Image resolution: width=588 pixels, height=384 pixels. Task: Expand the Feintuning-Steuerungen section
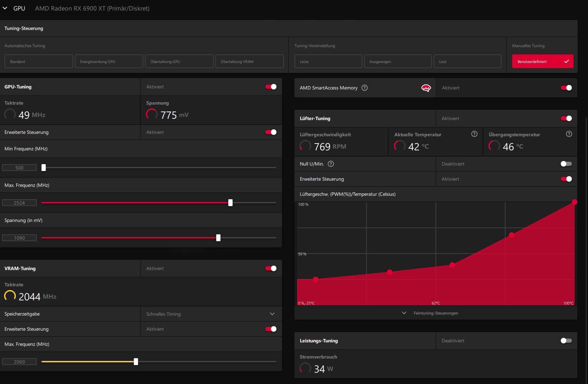pos(430,313)
